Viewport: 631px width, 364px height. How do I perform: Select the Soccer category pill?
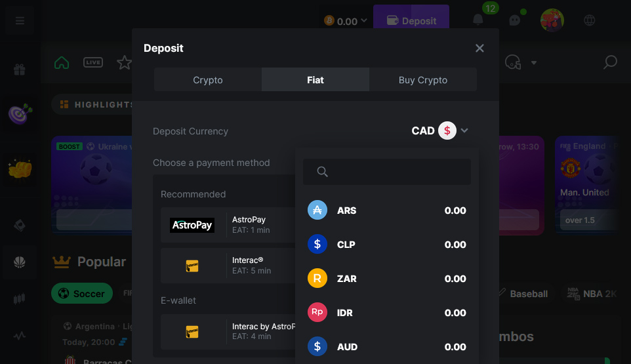82,294
